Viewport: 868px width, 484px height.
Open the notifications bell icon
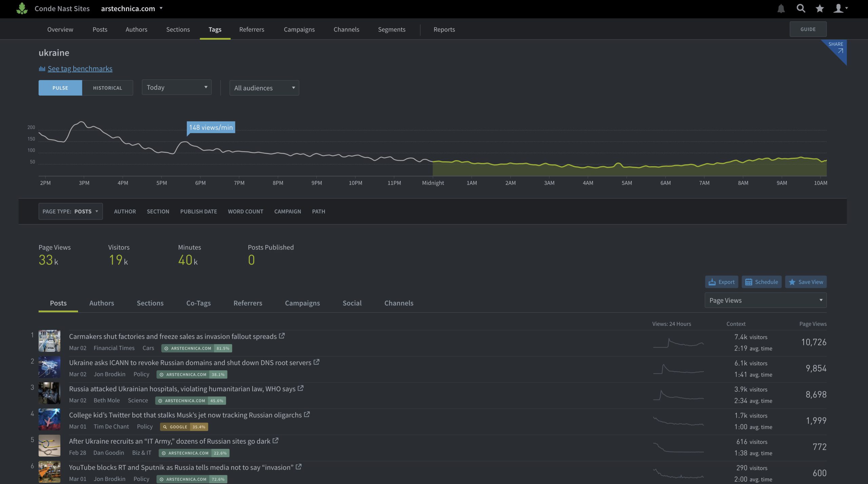781,8
